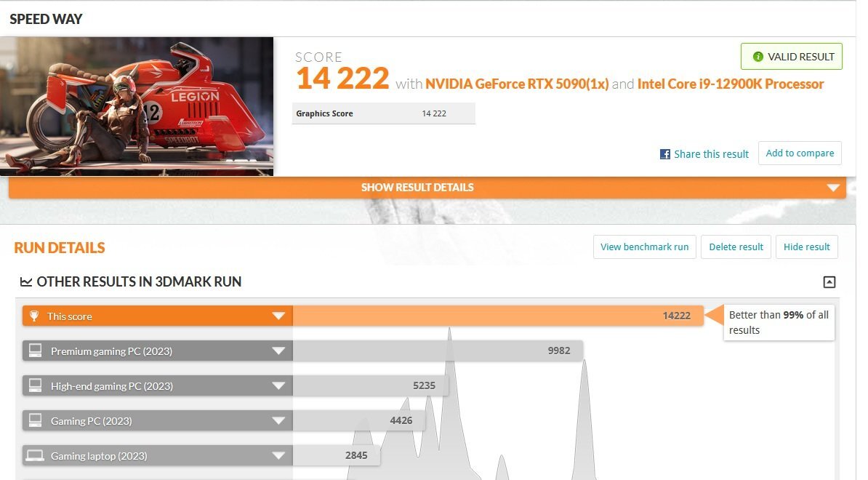The image size is (868, 480).
Task: Expand the High-end gaming PC (2023) dropdown arrow
Action: point(278,385)
